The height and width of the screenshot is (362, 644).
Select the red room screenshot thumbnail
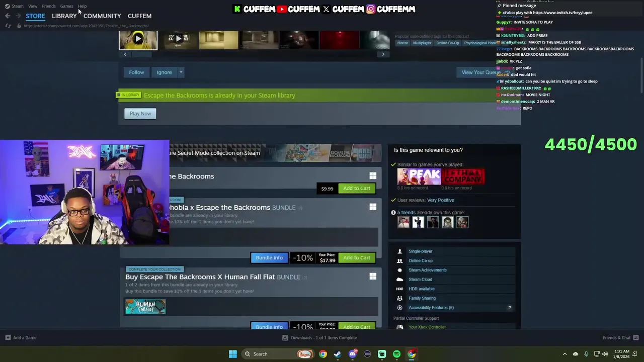[340, 40]
